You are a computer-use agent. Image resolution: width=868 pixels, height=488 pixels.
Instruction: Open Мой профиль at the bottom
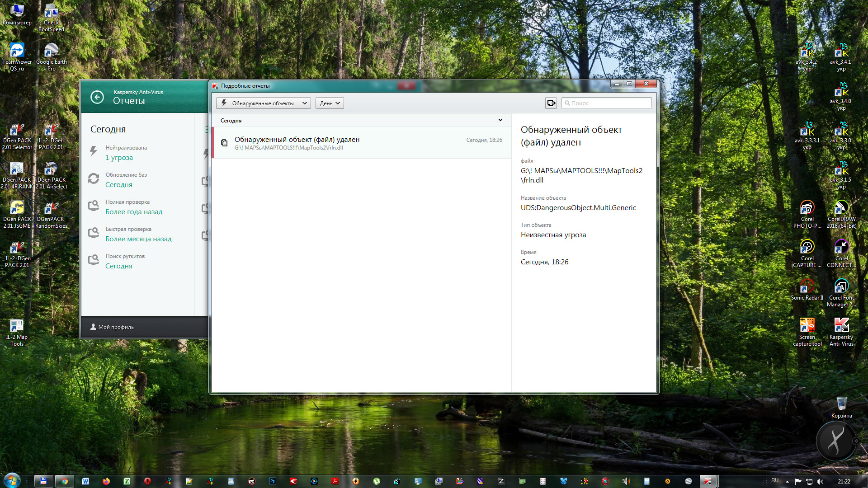click(112, 327)
